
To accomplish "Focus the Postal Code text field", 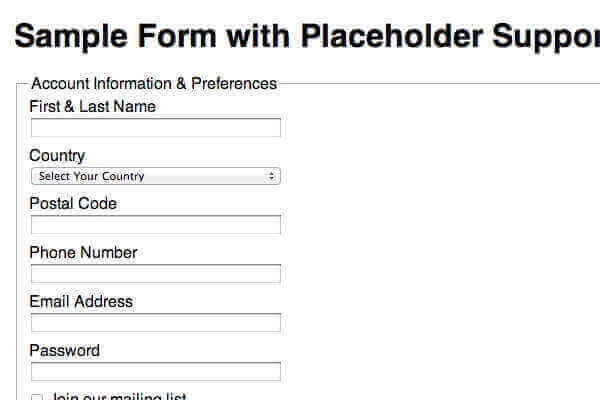I will tap(155, 225).
